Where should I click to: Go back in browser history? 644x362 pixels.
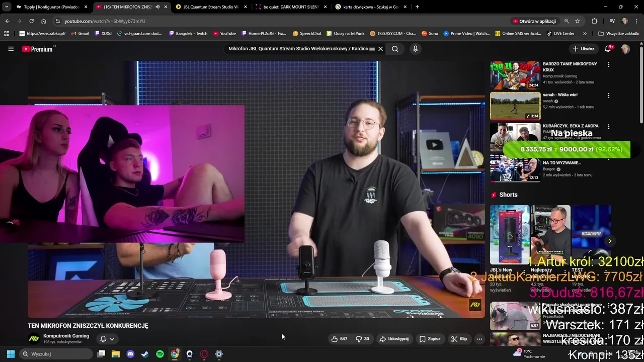(7, 21)
